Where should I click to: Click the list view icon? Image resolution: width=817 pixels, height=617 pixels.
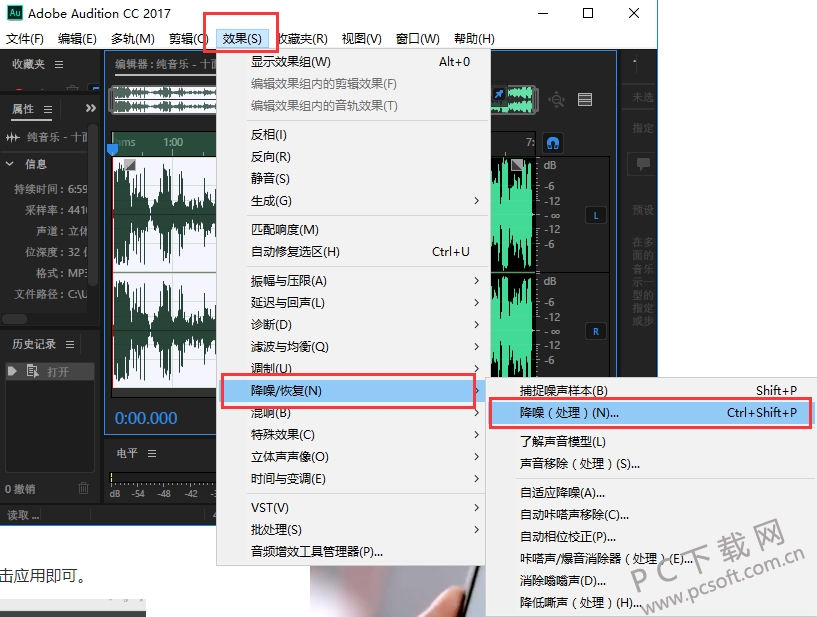585,99
